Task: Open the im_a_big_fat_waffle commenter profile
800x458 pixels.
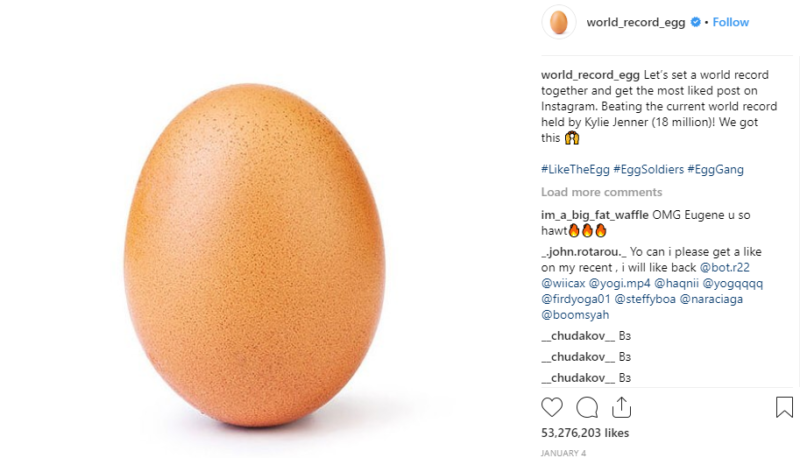Action: coord(595,215)
